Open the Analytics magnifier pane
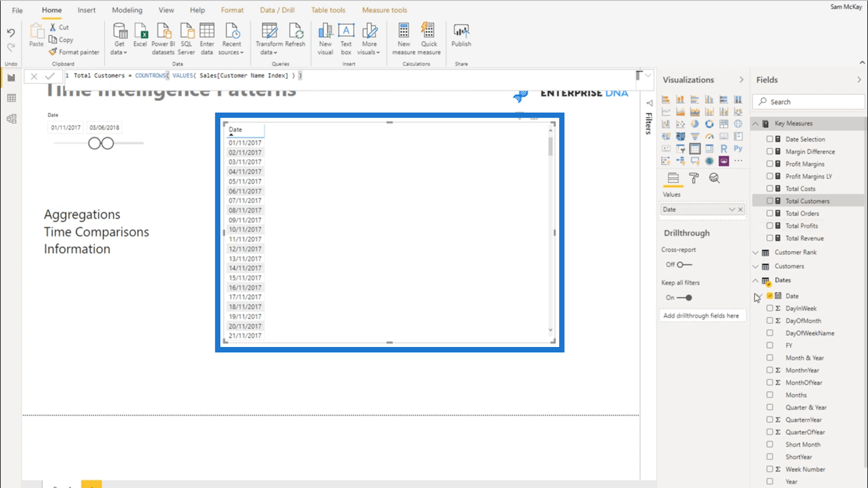Screen dimensions: 868x488 coord(714,178)
